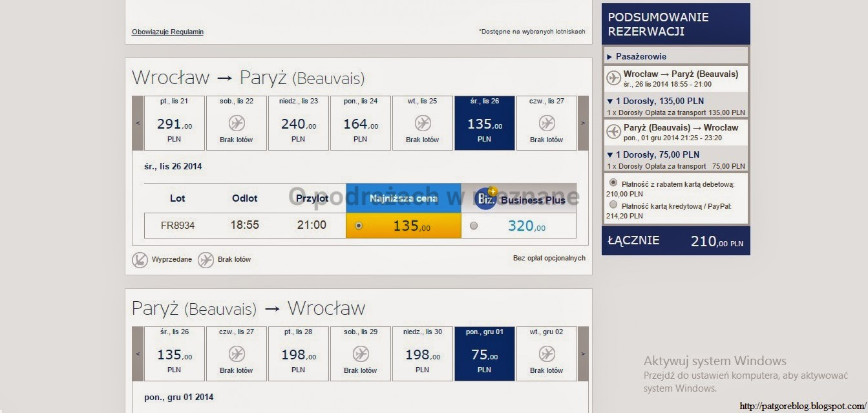This screenshot has width=868, height=413.
Task: Click the 'Wyprzedane' sold-out legend icon
Action: point(140,260)
